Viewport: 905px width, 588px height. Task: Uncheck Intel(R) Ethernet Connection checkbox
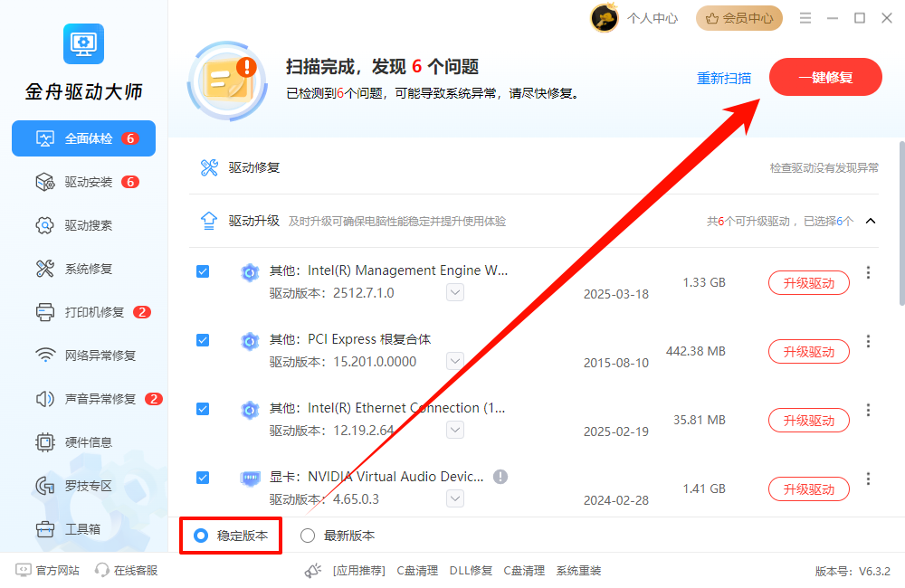203,409
